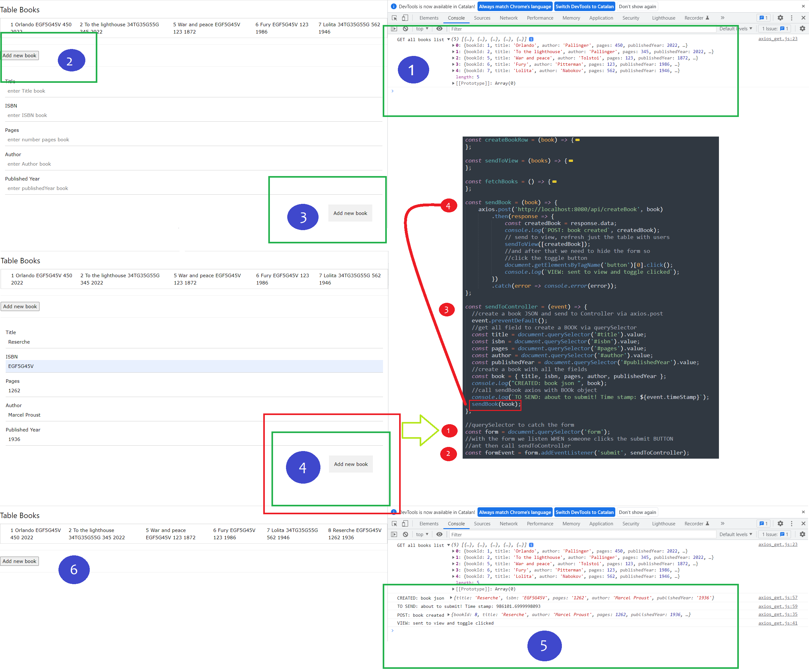Open axios_get.js:57 source link
The image size is (809, 672).
pos(777,598)
